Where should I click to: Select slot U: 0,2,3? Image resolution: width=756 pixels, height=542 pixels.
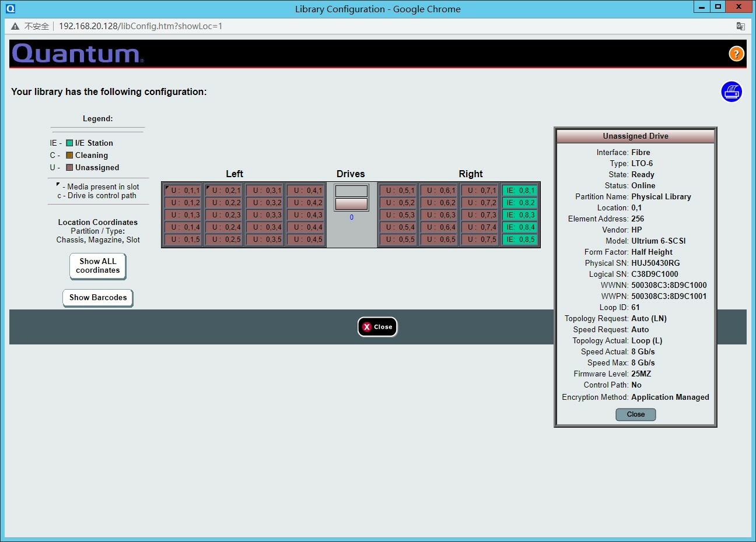[x=223, y=215]
